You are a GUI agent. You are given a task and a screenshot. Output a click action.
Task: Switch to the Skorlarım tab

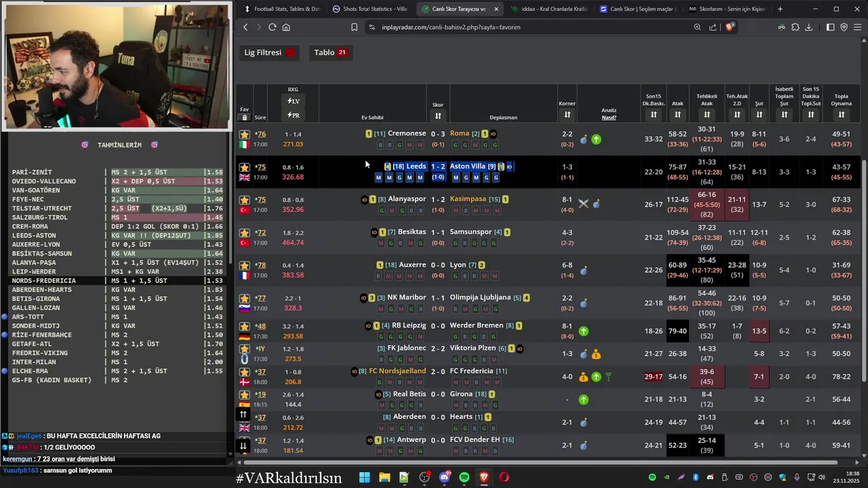point(726,9)
